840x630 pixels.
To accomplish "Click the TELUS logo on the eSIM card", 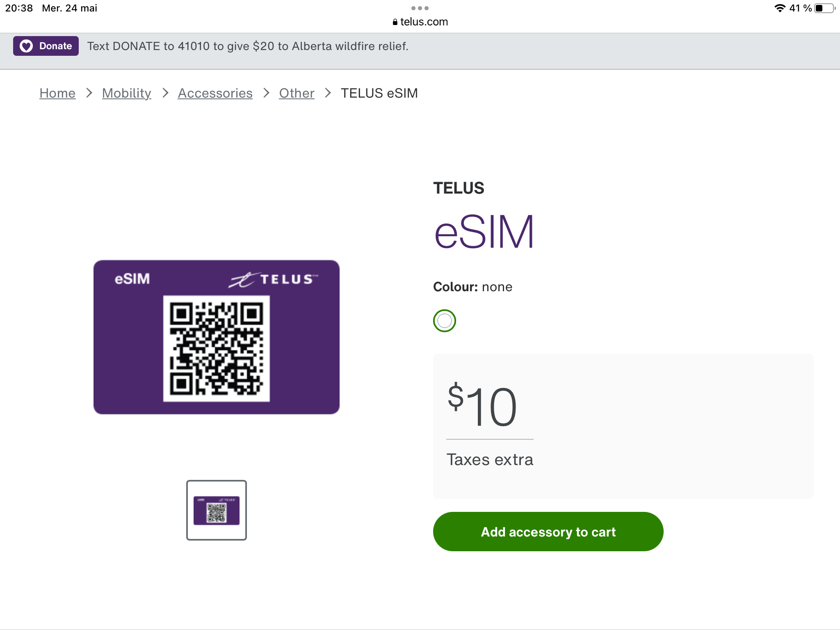I will (274, 280).
